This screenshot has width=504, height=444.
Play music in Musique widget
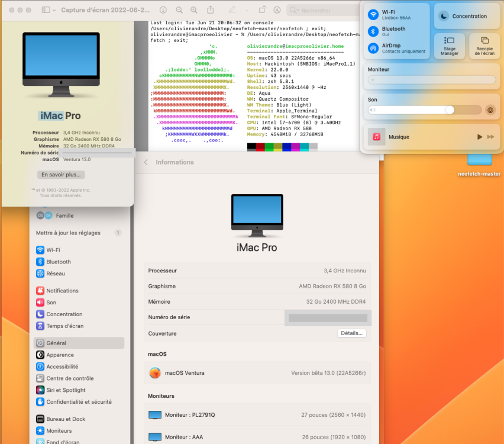tap(480, 137)
